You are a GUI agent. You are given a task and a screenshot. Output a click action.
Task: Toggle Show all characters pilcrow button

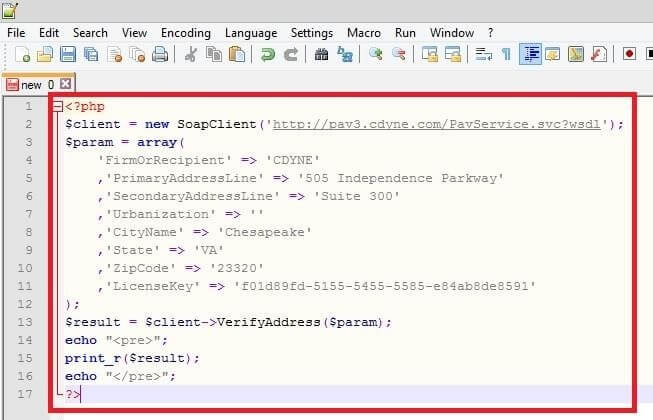(507, 55)
